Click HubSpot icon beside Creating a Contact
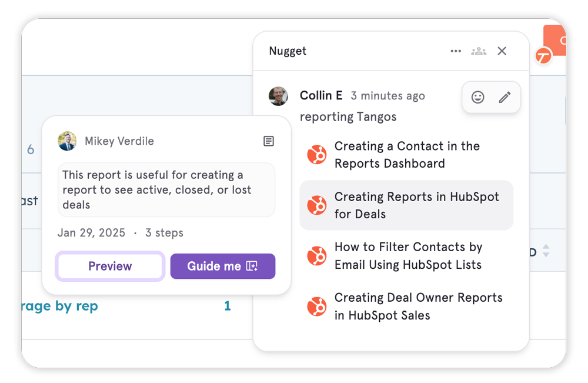The image size is (588, 383). click(317, 155)
